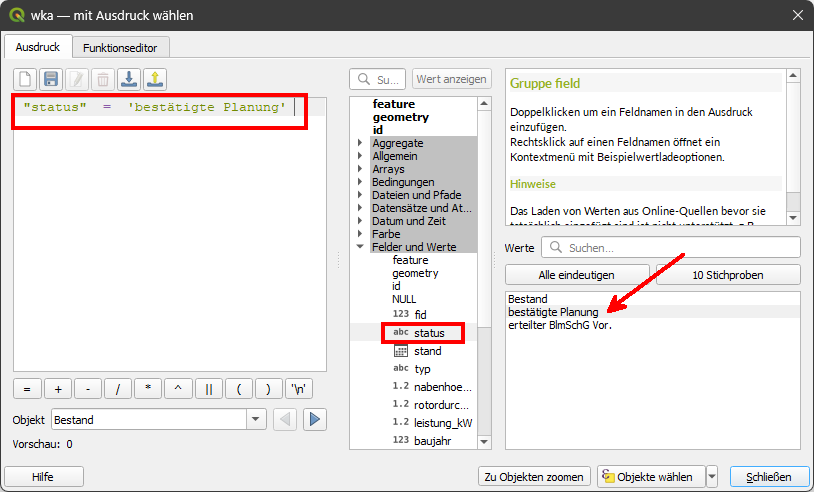The height and width of the screenshot is (492, 814).
Task: Select the bold geometry entry at top
Action: 400,117
